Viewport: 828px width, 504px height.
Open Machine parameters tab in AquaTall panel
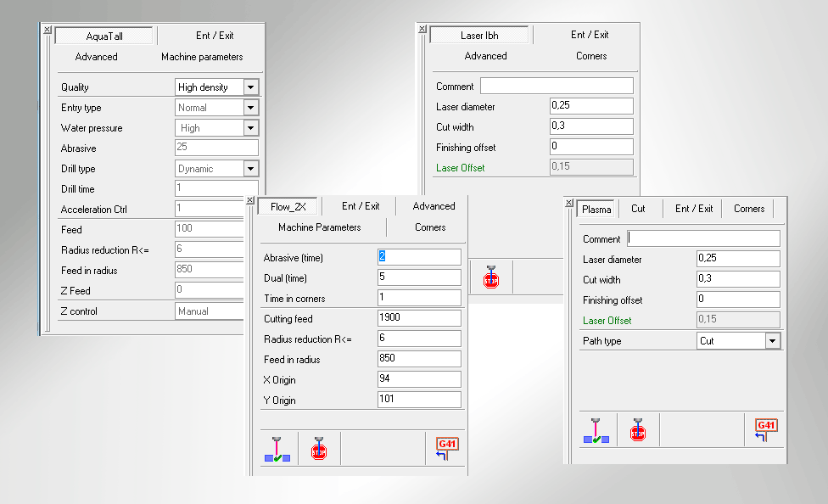[x=202, y=57]
